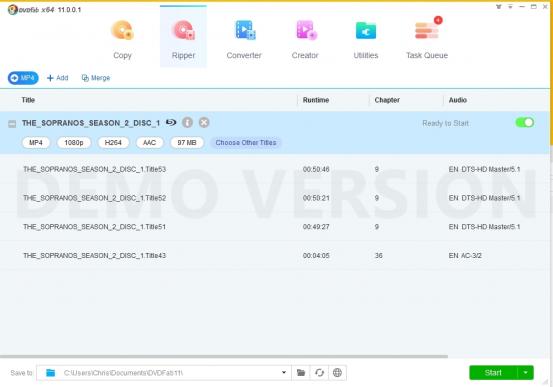Click runtime 00:50:46
The image size is (553, 387).
316,169
